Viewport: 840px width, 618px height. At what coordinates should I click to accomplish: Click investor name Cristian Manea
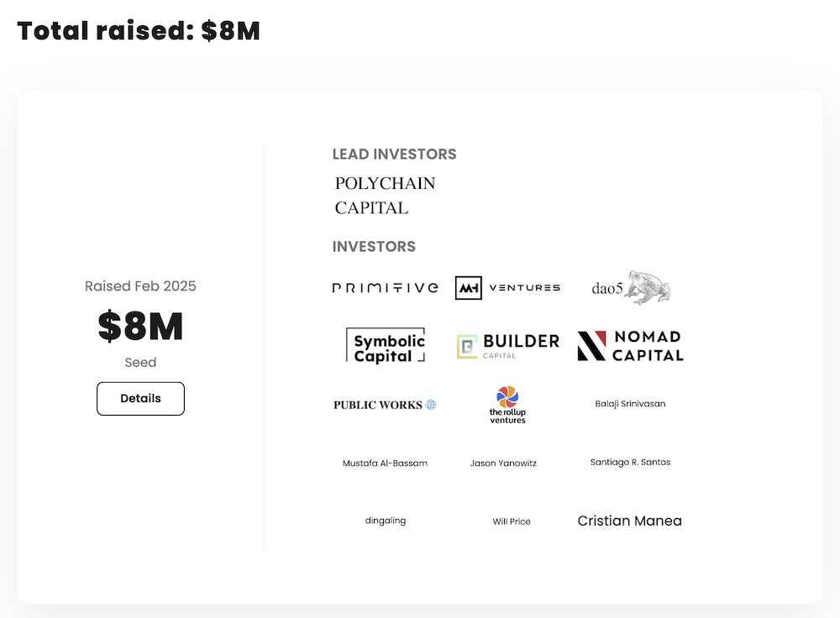point(630,521)
